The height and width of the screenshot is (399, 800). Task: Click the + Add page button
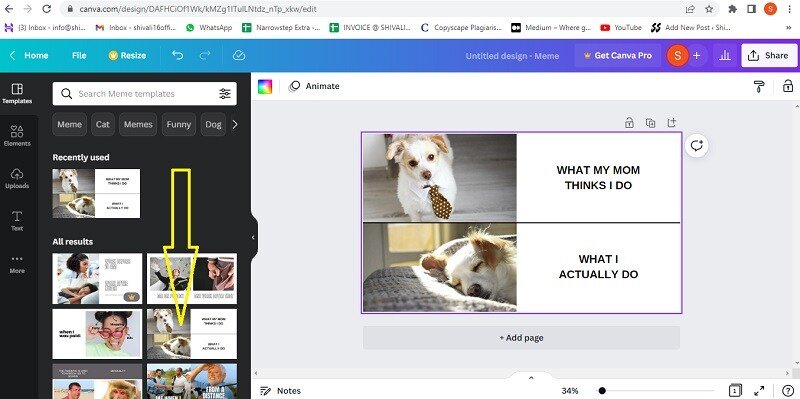pos(521,338)
